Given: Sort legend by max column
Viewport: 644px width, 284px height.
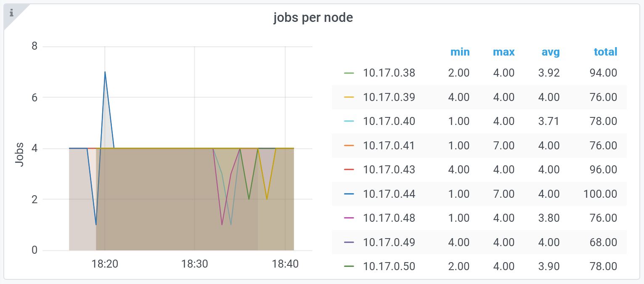Looking at the screenshot, I should (x=504, y=52).
